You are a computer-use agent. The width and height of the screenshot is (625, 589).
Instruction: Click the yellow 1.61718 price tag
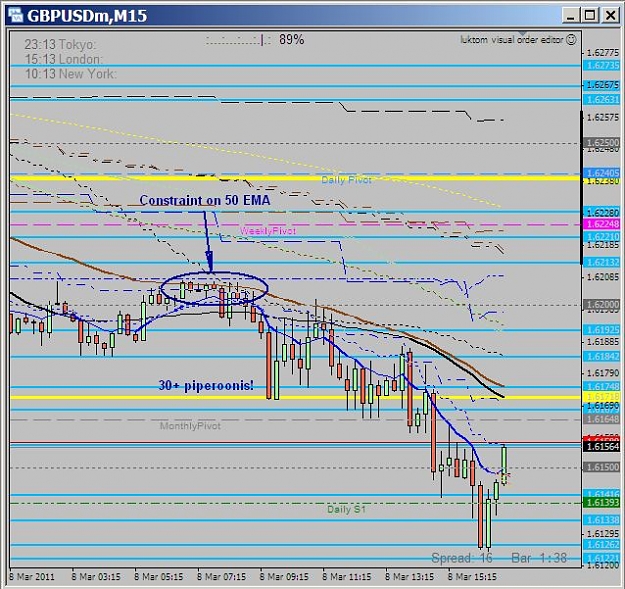click(x=601, y=397)
